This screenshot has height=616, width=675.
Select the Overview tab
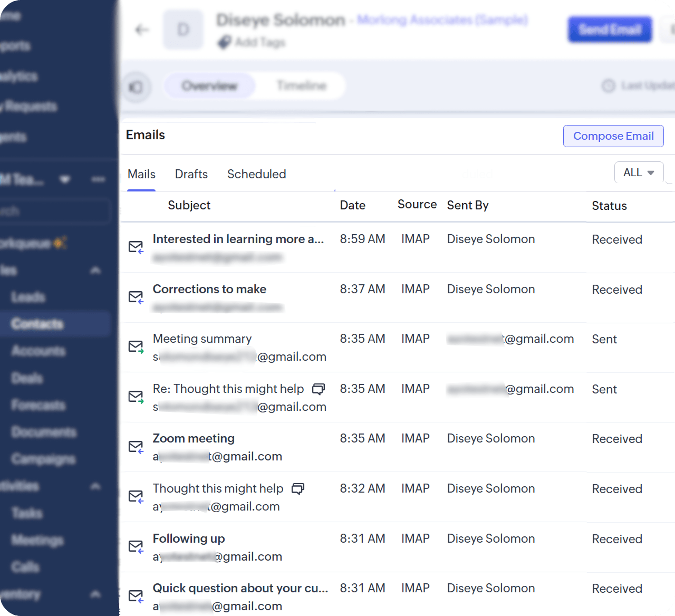[x=210, y=85]
